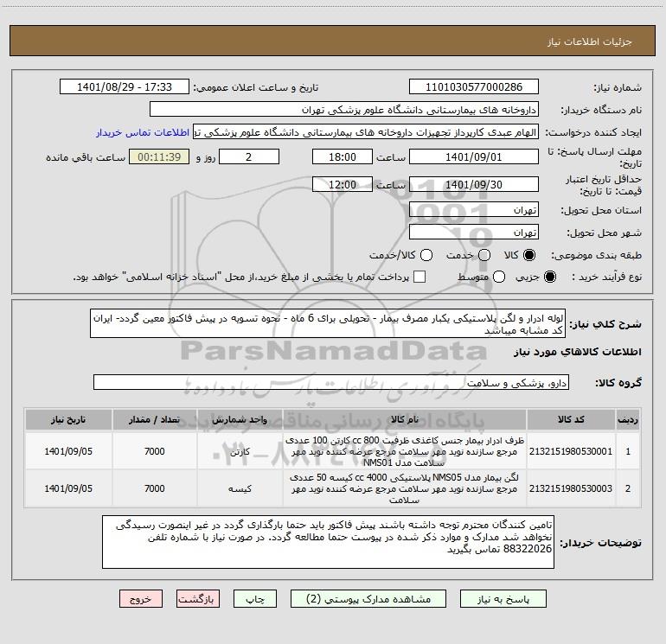Click the خروج exit button

(141, 598)
